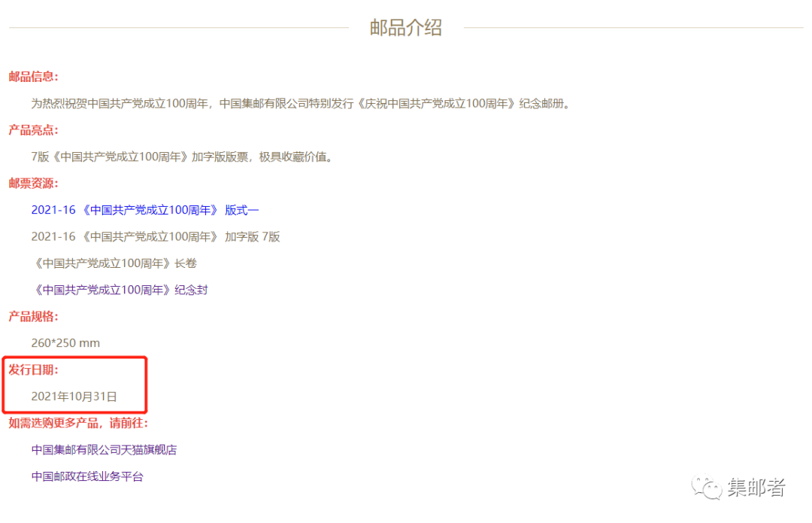Click the paragraph starting 为热烈祝贺中国共产党成立100周年
Viewport: 812px width, 523px height.
[x=300, y=104]
